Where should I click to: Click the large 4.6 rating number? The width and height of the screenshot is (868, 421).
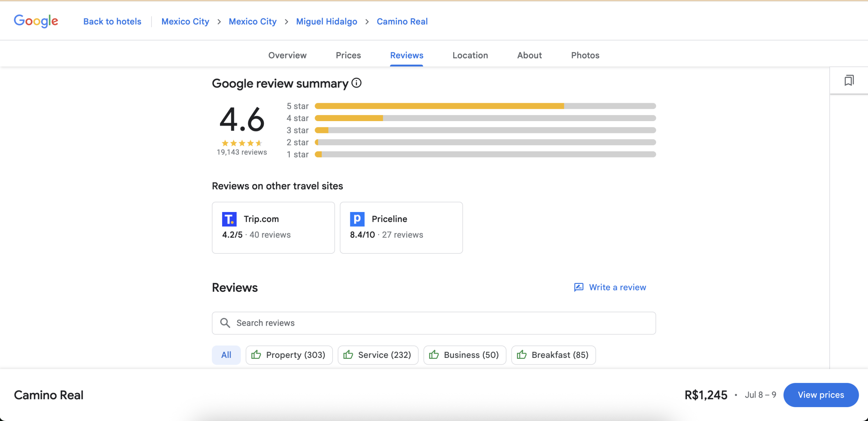pos(242,119)
